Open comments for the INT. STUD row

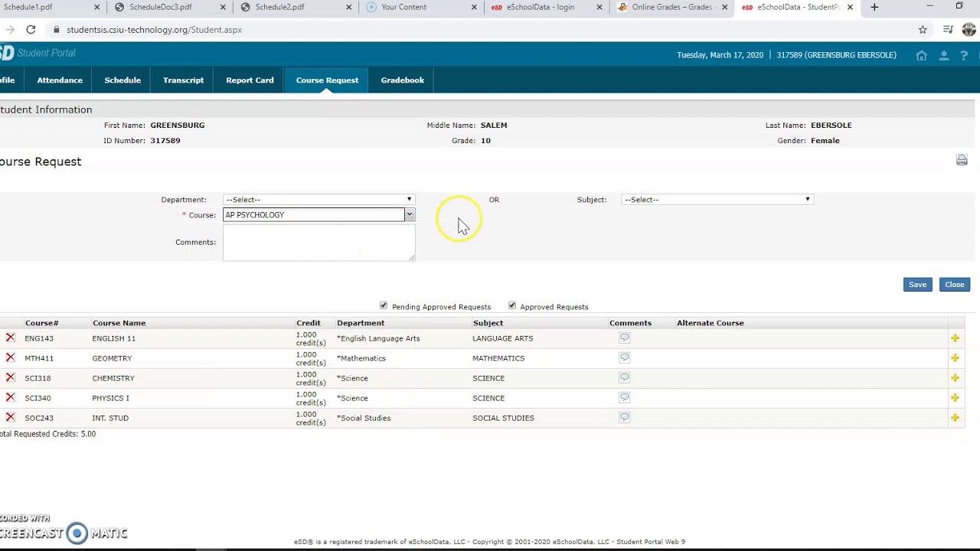click(x=625, y=417)
